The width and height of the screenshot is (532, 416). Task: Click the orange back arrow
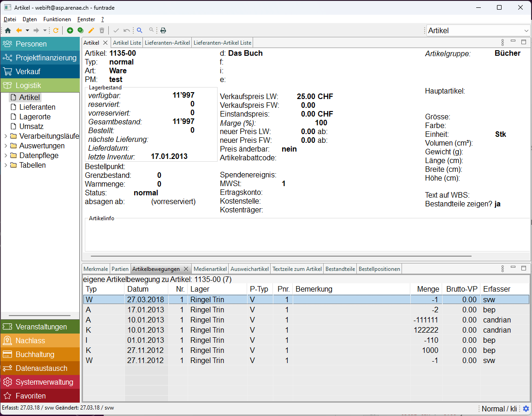click(x=19, y=30)
